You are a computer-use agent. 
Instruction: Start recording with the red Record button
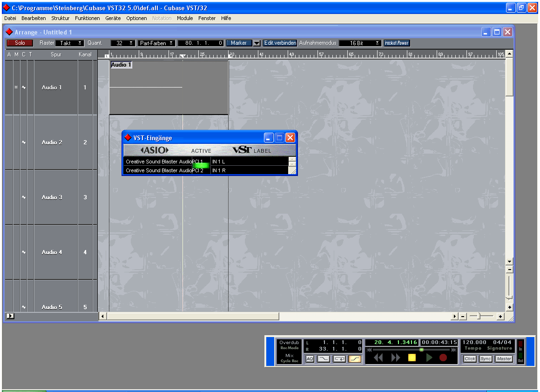tap(443, 358)
